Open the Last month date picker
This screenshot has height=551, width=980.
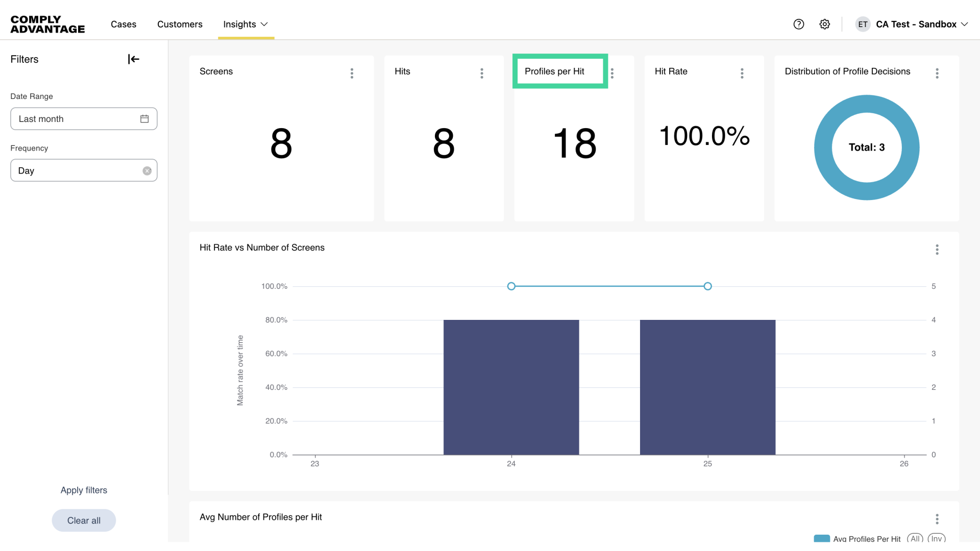point(84,119)
